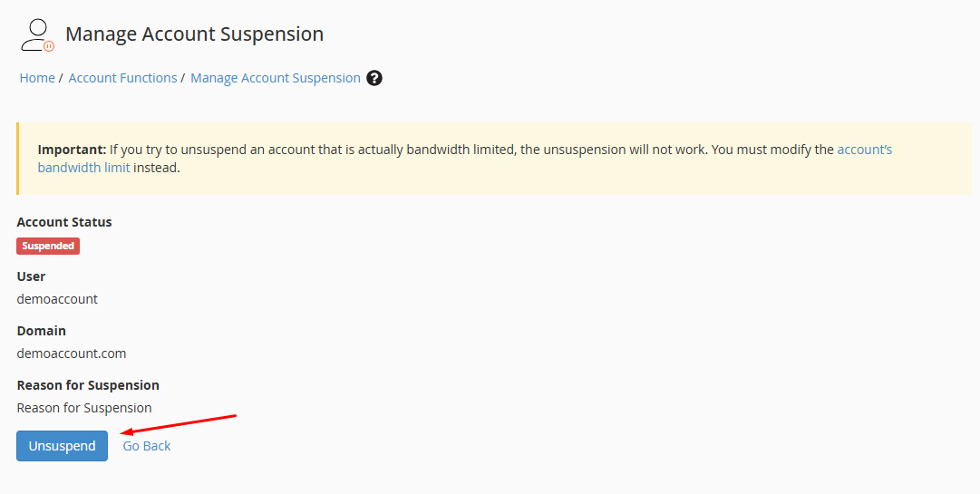Click the Reason for Suspension value text

(x=84, y=408)
